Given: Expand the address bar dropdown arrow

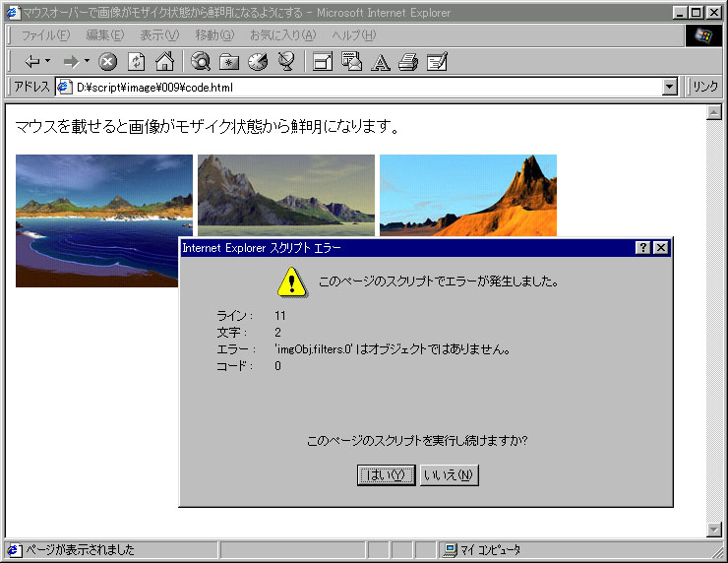Looking at the screenshot, I should (669, 87).
